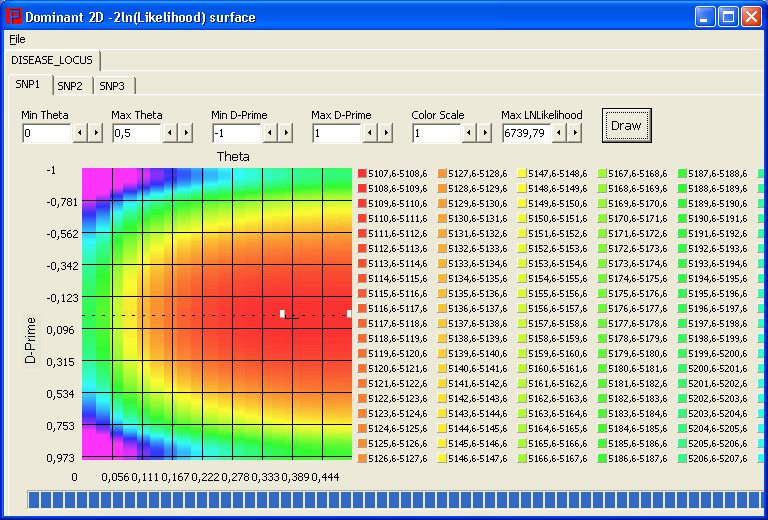Decrease the Min Theta value with left arrow
This screenshot has height=520, width=768.
(80, 133)
